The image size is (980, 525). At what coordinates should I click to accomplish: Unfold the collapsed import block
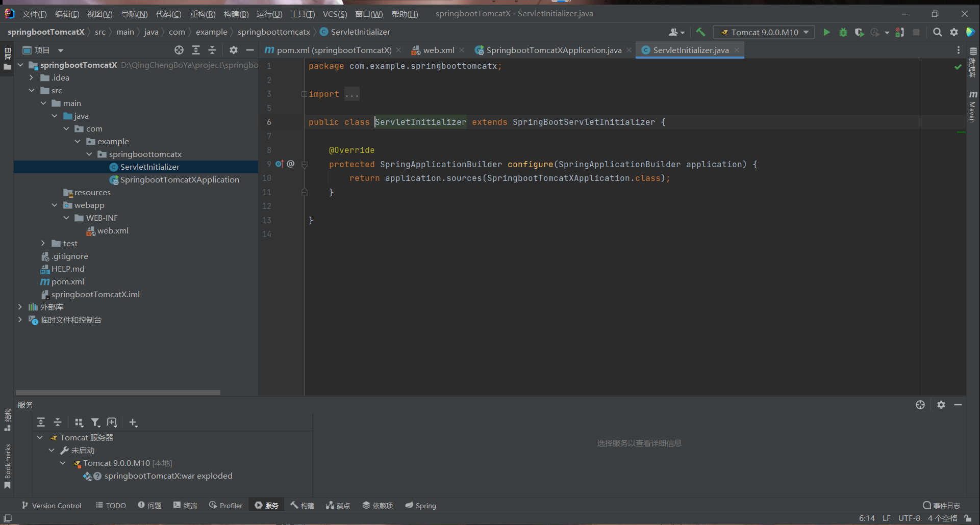pos(304,94)
